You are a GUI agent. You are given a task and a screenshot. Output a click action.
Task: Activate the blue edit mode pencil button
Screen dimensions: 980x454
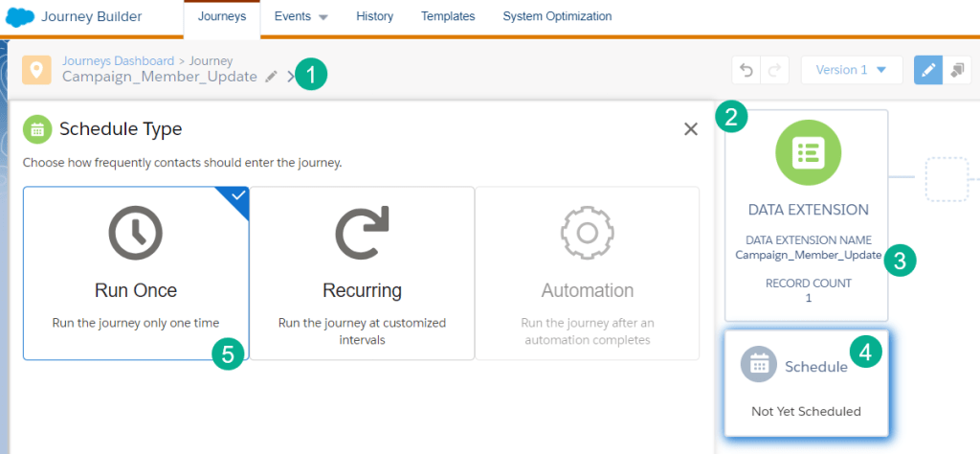[927, 70]
